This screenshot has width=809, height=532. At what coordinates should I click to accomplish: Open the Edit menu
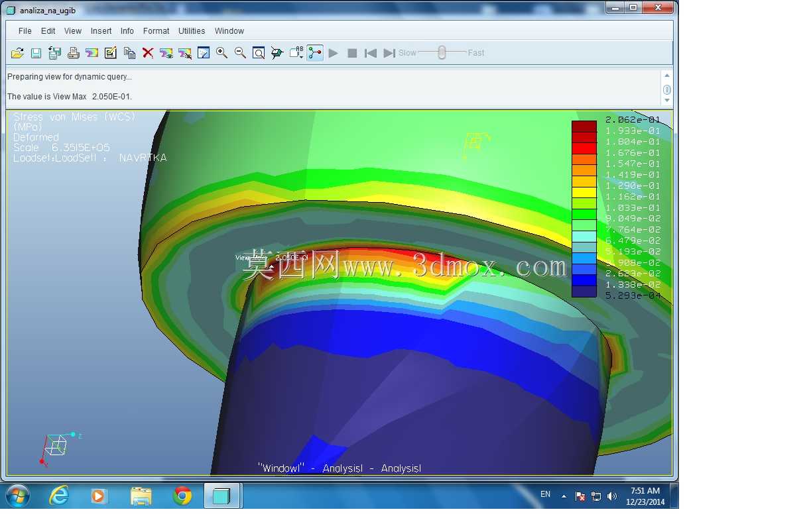[x=48, y=31]
